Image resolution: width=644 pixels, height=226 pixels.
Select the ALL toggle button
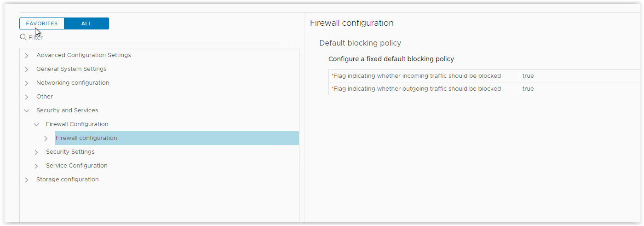coord(86,23)
